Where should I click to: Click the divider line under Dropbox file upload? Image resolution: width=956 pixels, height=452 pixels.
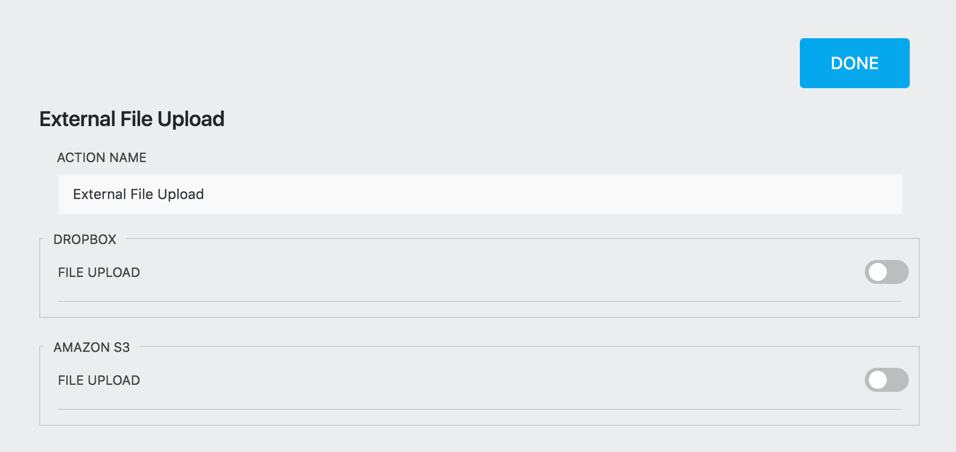point(480,301)
